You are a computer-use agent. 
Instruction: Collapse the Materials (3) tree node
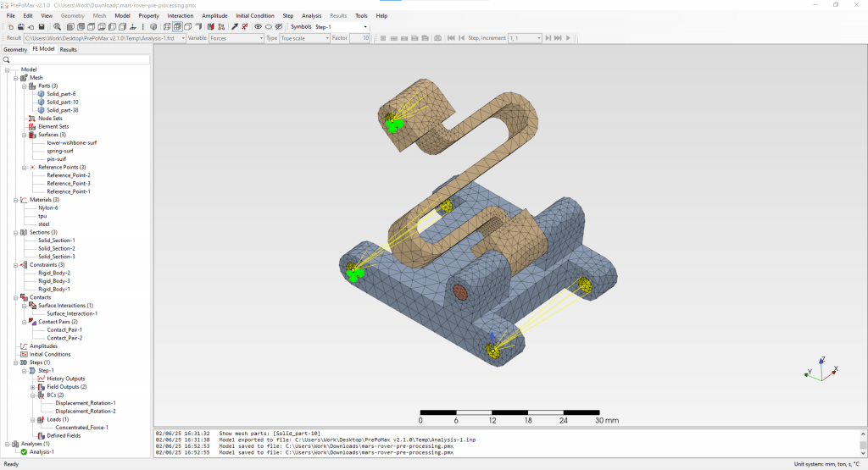coord(14,200)
